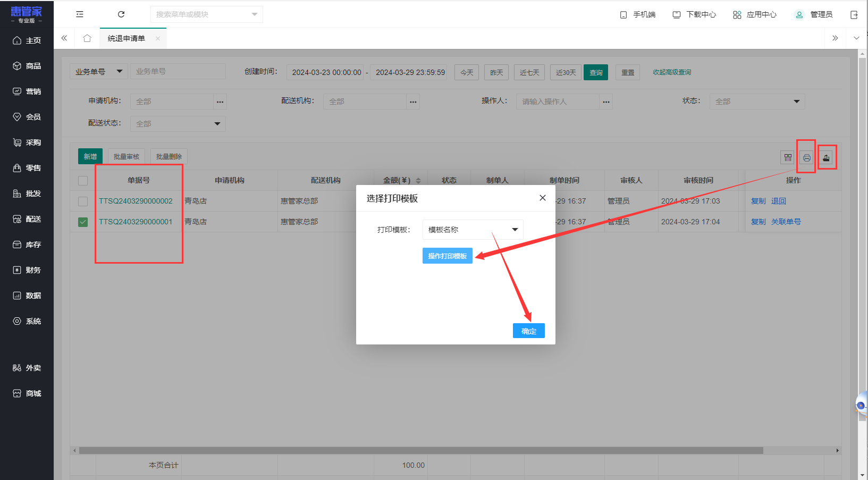
Task: Sort by the 金额(¥) column sort arrows
Action: [418, 181]
